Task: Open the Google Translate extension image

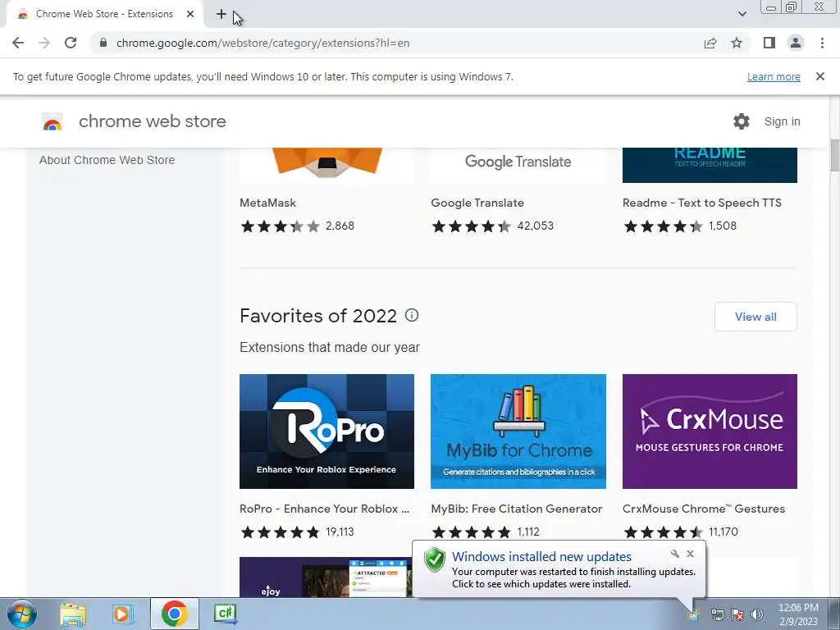Action: tap(518, 165)
